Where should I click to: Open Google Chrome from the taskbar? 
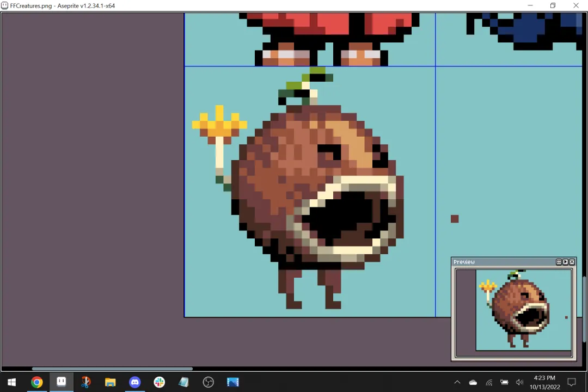(37, 382)
